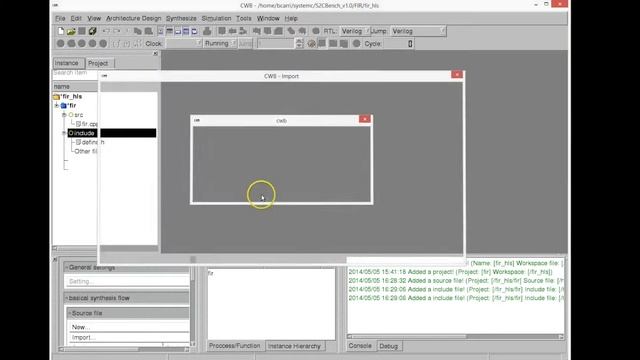Switch to the Instance Hierarchy tab
Viewport: 640px width, 360px height.
[x=295, y=346]
